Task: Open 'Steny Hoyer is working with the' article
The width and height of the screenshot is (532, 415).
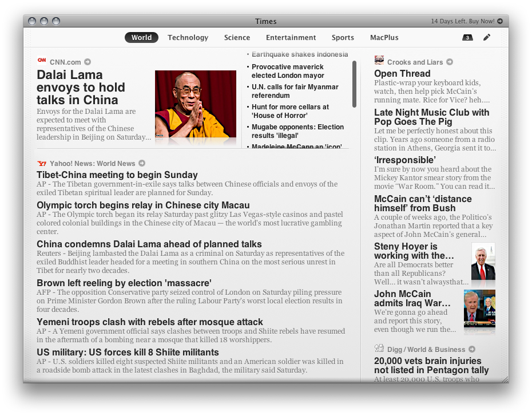Action: (x=414, y=251)
